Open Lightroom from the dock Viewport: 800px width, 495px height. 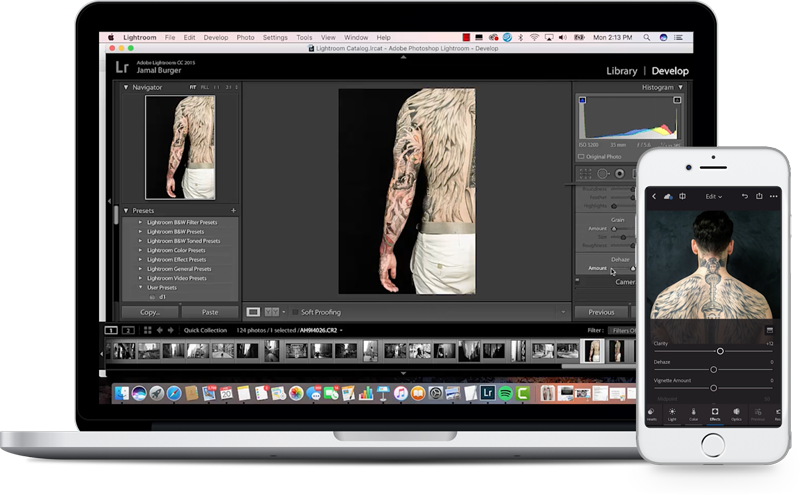(488, 392)
